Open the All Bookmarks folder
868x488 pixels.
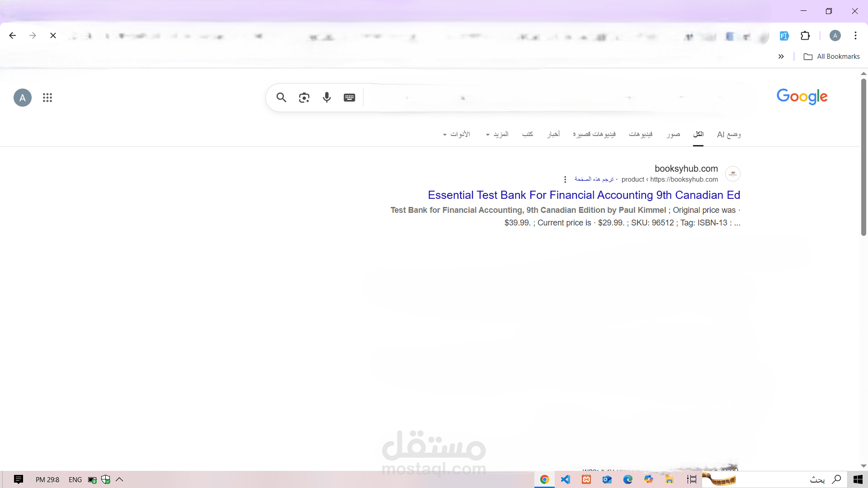[832, 56]
